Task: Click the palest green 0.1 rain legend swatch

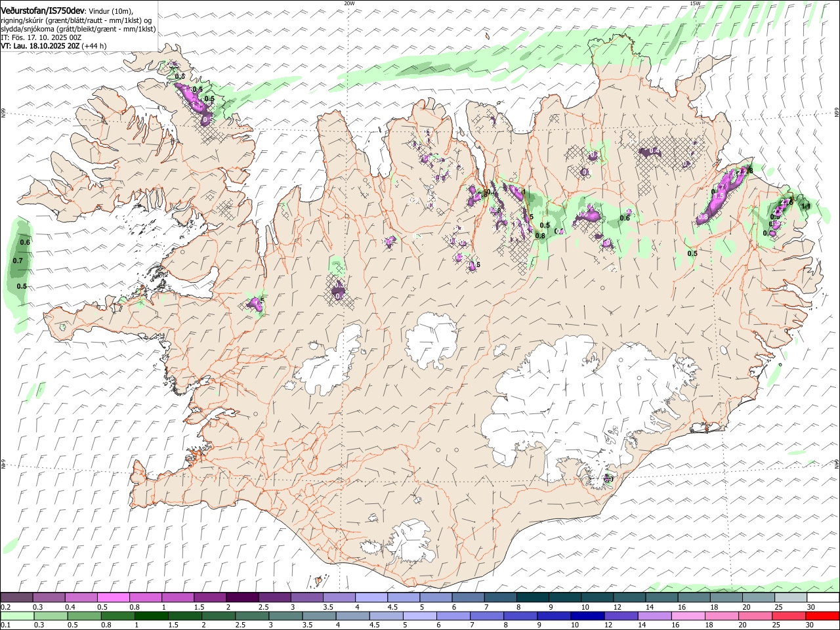Action: pos(17,616)
